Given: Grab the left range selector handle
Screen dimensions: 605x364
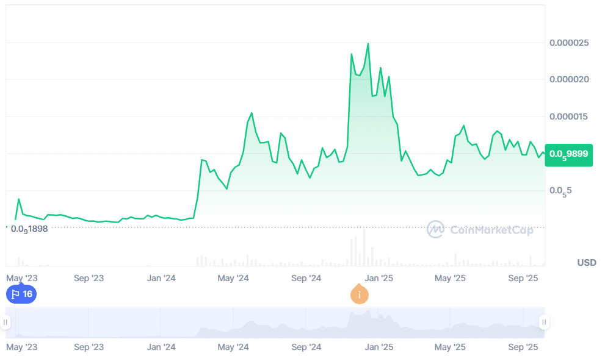Looking at the screenshot, I should pos(5,322).
